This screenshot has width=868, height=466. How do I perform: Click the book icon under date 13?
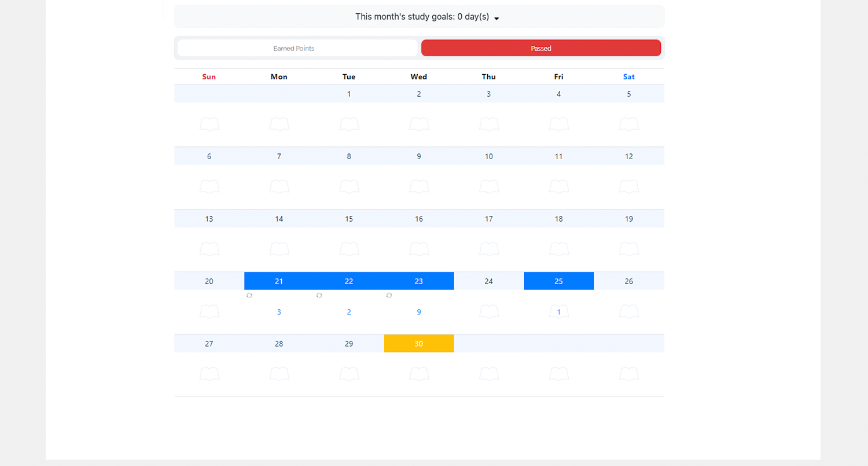pyautogui.click(x=209, y=249)
